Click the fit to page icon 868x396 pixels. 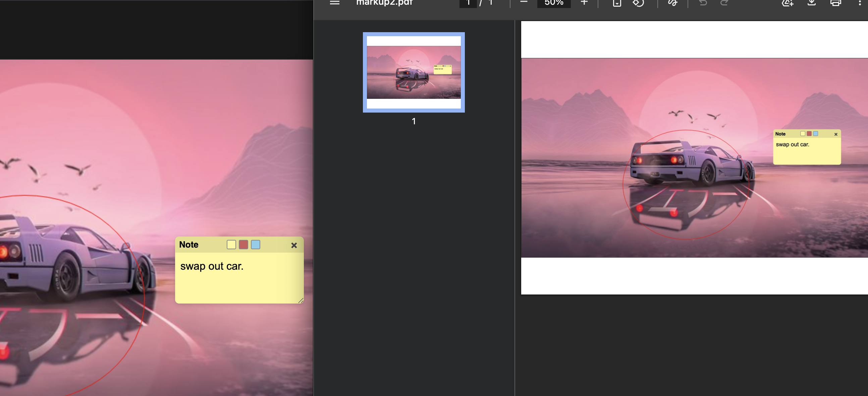pos(617,3)
